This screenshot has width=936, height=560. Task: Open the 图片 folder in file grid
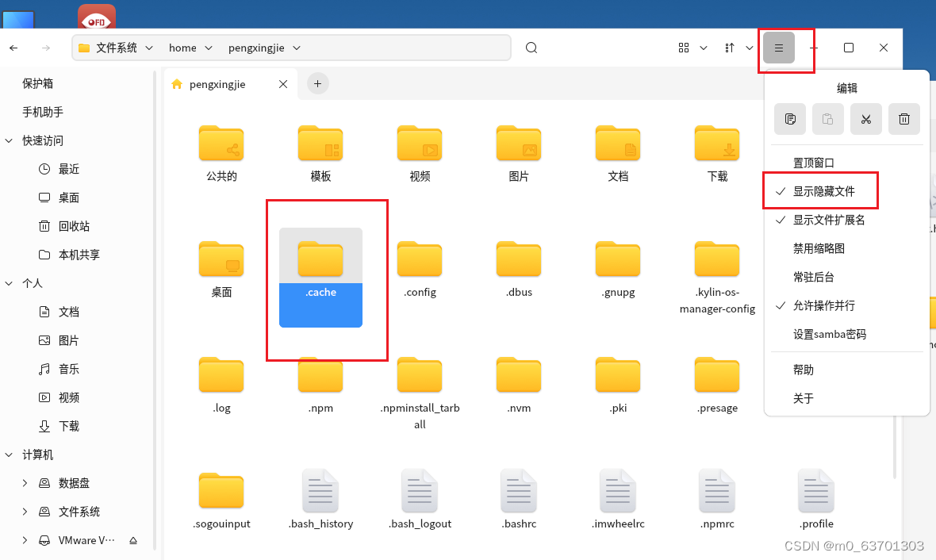tap(519, 153)
